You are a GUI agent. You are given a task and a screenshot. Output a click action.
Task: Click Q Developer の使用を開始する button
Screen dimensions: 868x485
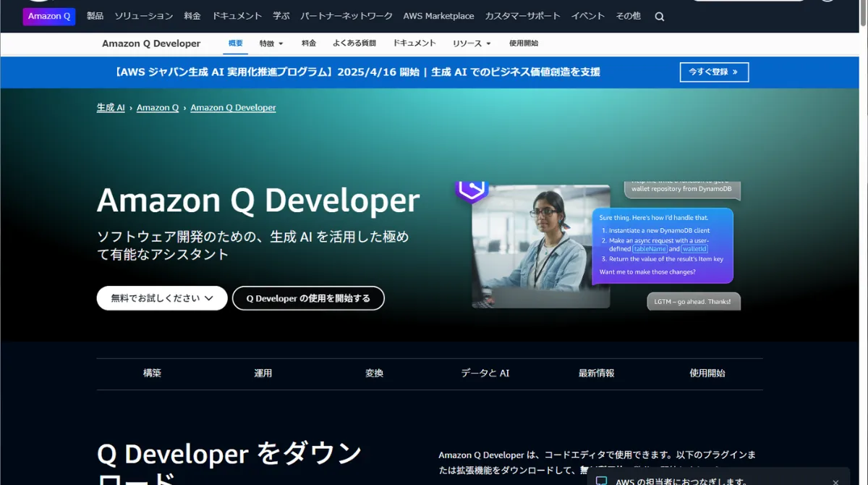pos(308,298)
